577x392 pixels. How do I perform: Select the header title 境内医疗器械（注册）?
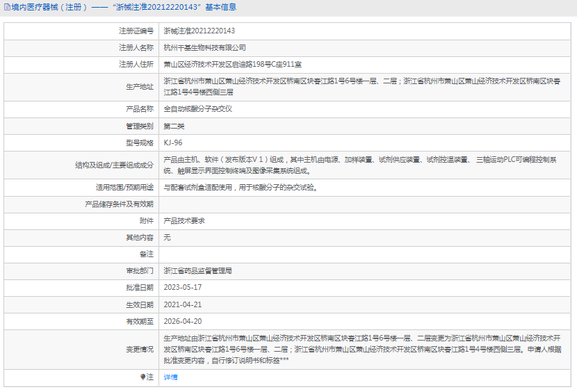tap(49, 7)
